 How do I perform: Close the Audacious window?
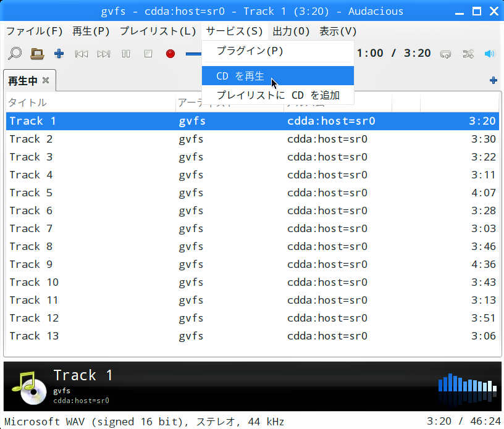494,12
